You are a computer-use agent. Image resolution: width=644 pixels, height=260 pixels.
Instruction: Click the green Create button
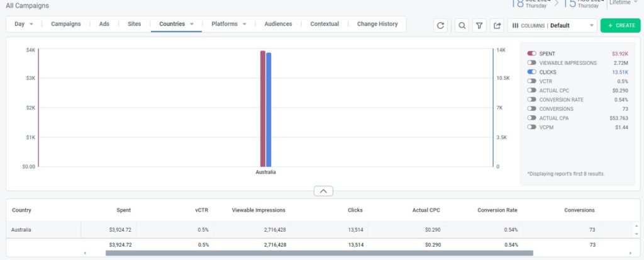(620, 26)
